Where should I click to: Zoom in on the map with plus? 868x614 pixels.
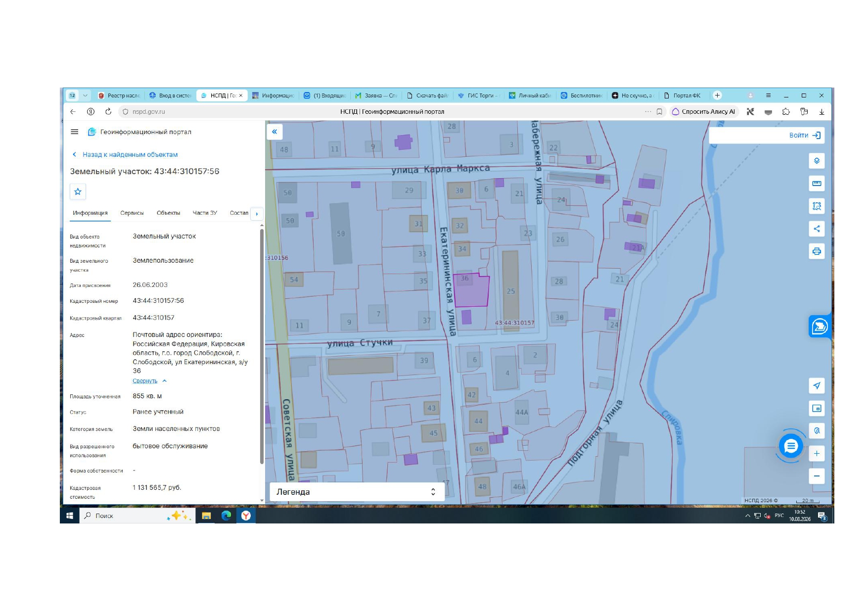tap(817, 453)
